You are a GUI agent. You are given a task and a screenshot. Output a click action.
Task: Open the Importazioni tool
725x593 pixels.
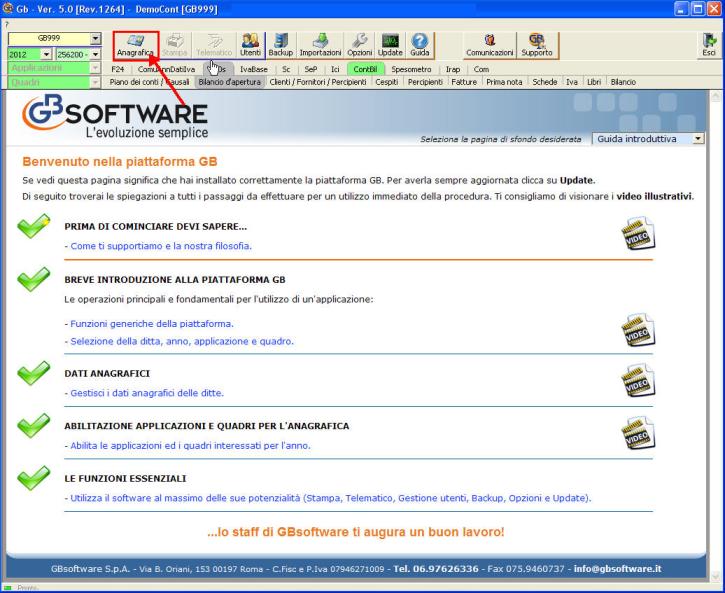pyautogui.click(x=320, y=45)
